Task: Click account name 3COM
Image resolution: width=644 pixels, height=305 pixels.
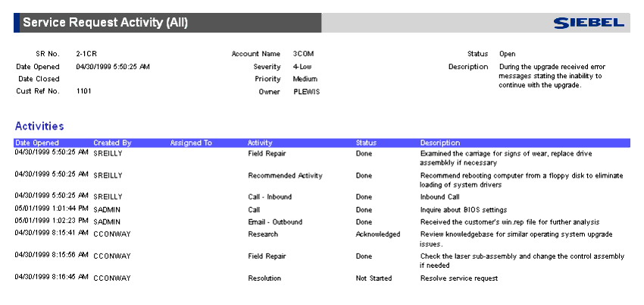Action: 303,54
